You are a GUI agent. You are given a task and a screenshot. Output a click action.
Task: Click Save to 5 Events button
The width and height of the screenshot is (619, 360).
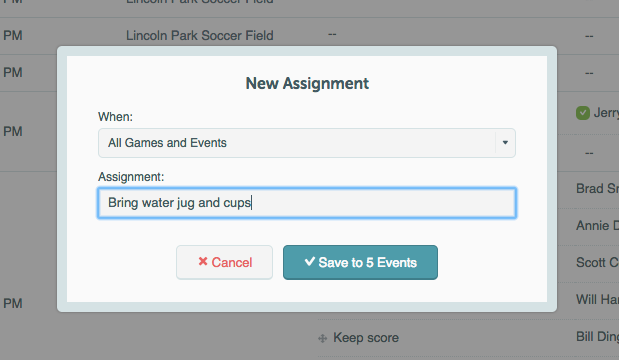[x=360, y=262]
